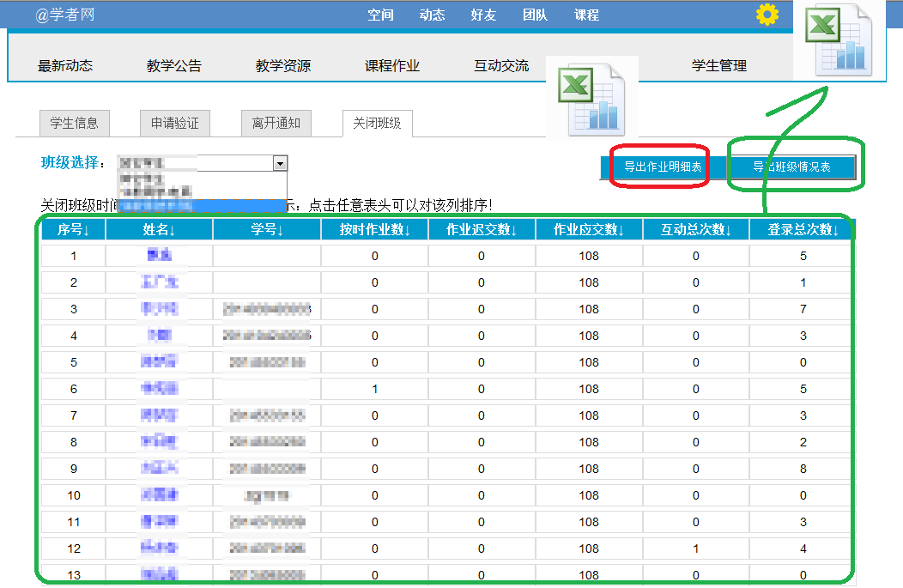Select the 关闭班级 tab
Image resolution: width=903 pixels, height=588 pixels.
point(377,124)
